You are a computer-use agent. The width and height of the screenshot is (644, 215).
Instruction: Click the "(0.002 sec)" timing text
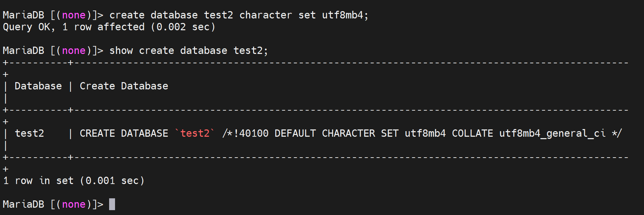(x=183, y=27)
